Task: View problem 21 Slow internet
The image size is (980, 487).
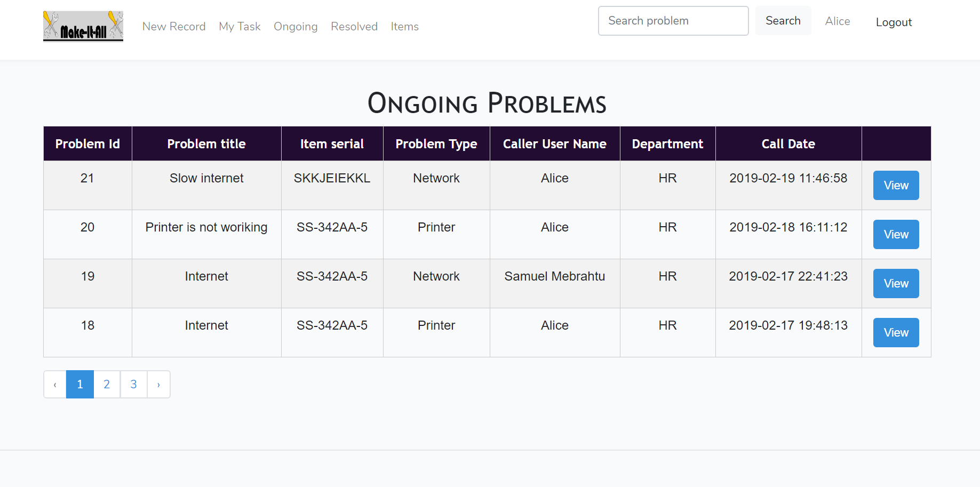Action: click(896, 186)
